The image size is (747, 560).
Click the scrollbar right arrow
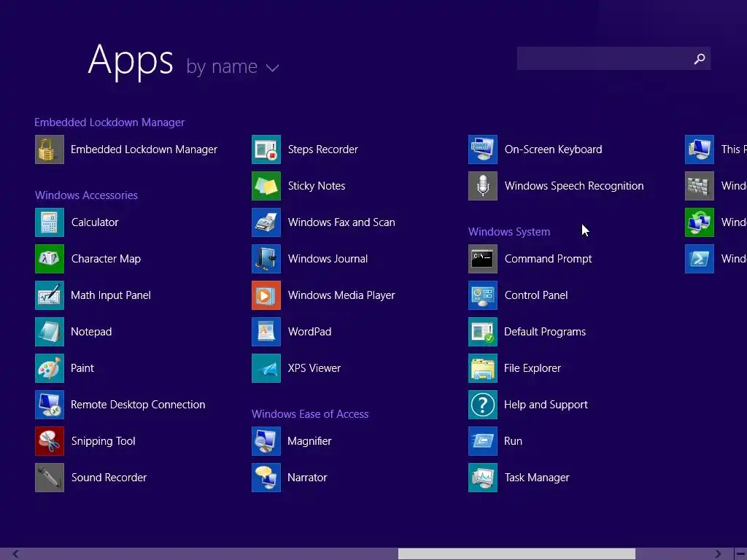coord(718,554)
